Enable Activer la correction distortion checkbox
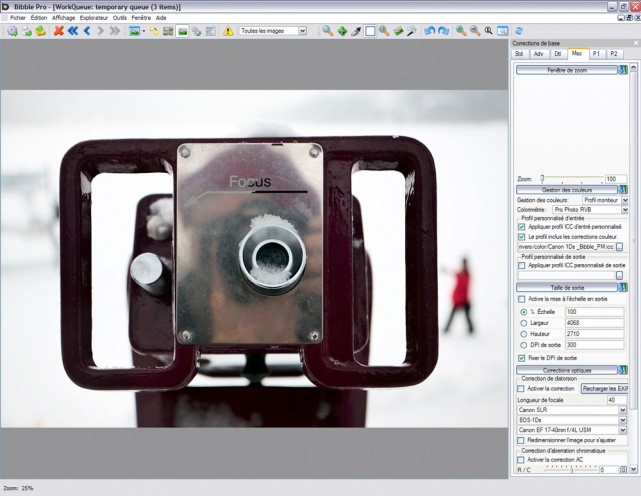 tap(520, 388)
